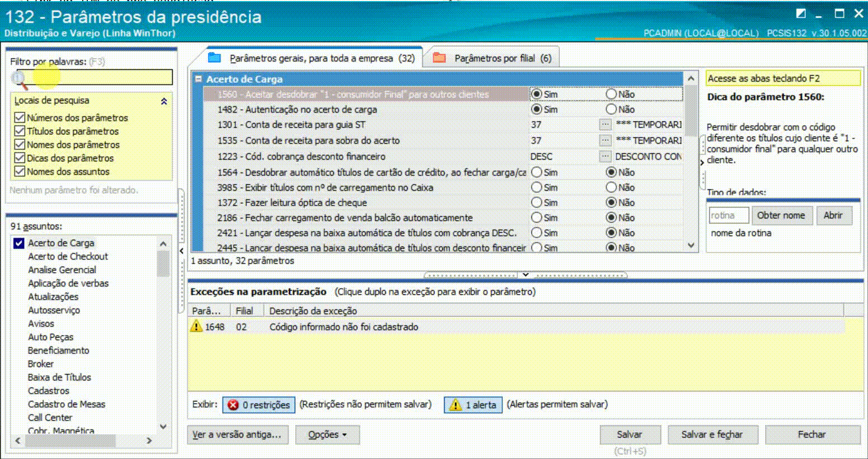This screenshot has width=868, height=459.
Task: Click the ellipsis button for parameter 1301
Action: pyautogui.click(x=605, y=125)
